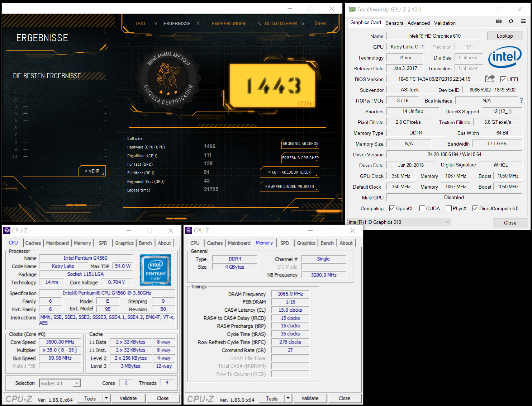Select ÜBER menu in Catzilla
532x406 pixels.
pos(320,24)
